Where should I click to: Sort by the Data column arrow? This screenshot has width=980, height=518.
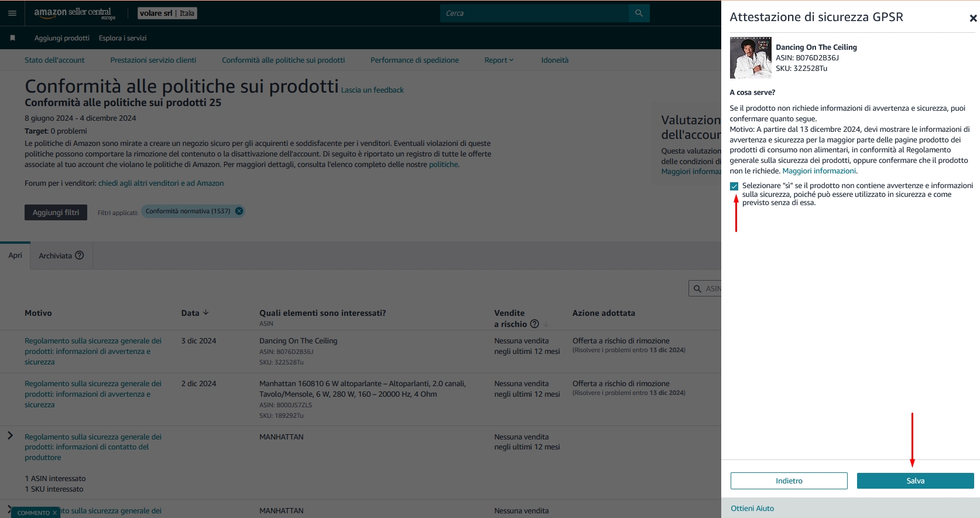pos(205,313)
